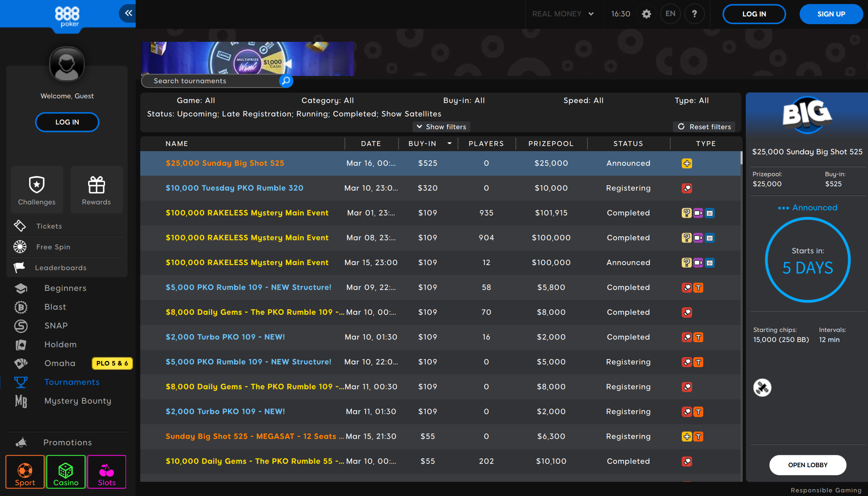868x496 pixels.
Task: Click the help question mark icon
Action: coord(694,14)
